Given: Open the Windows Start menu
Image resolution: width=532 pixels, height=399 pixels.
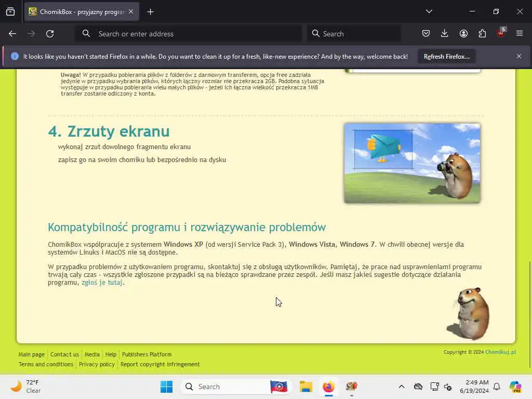Looking at the screenshot, I should coord(166,387).
